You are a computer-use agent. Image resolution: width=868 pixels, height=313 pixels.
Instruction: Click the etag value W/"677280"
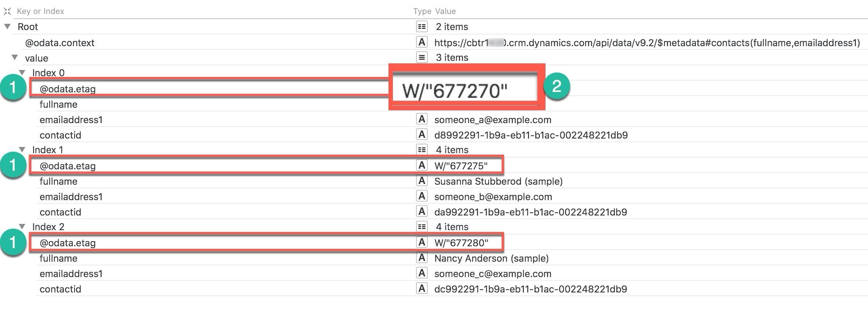pyautogui.click(x=461, y=243)
